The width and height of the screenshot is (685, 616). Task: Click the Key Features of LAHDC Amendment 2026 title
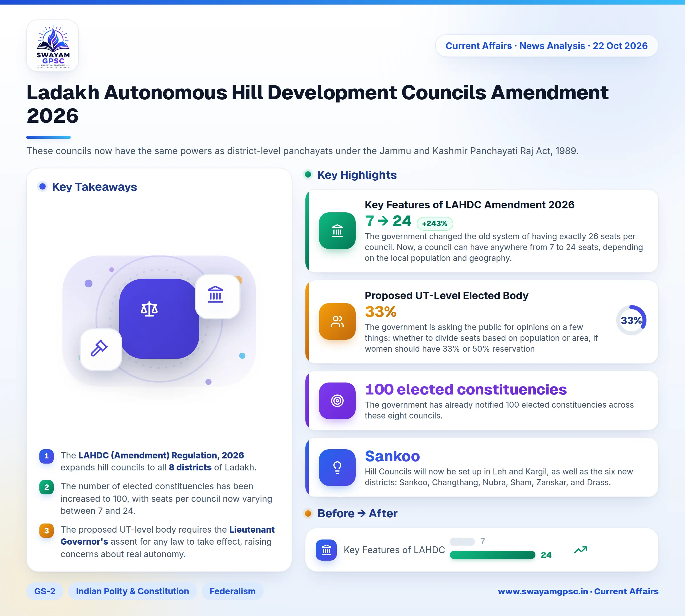click(x=470, y=205)
